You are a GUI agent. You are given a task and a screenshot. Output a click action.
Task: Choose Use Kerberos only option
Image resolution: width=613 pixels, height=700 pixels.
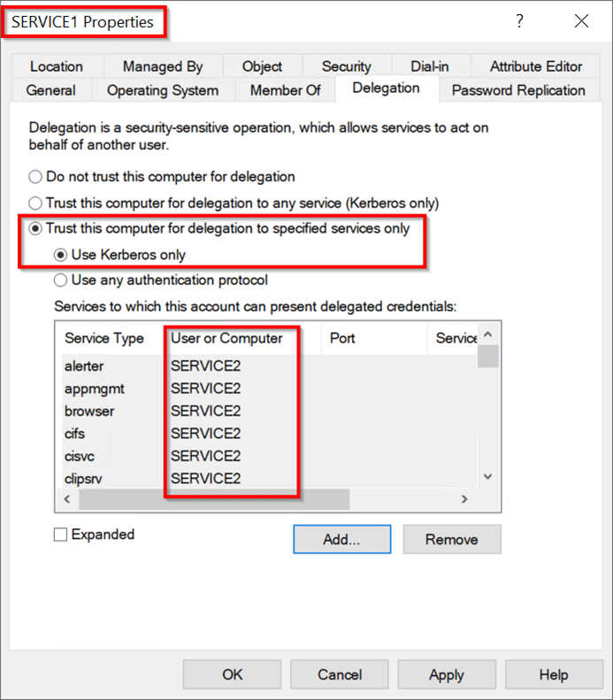[119, 255]
